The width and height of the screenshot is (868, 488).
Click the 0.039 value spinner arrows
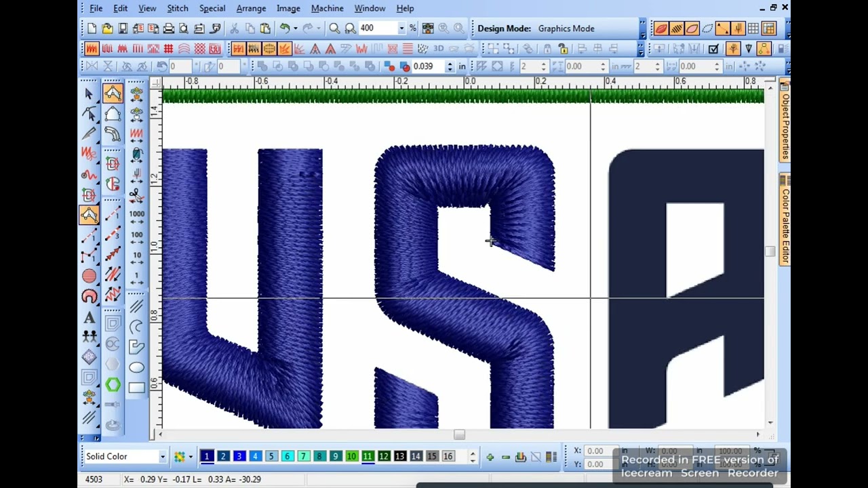(449, 66)
